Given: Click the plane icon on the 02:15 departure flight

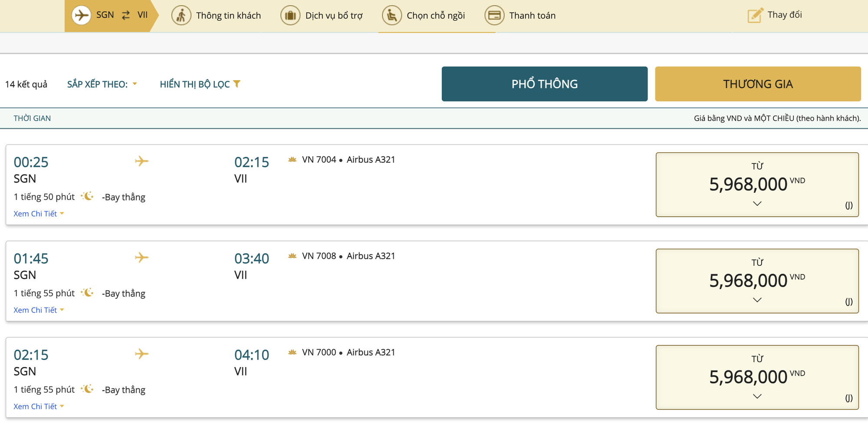Looking at the screenshot, I should pos(141,354).
